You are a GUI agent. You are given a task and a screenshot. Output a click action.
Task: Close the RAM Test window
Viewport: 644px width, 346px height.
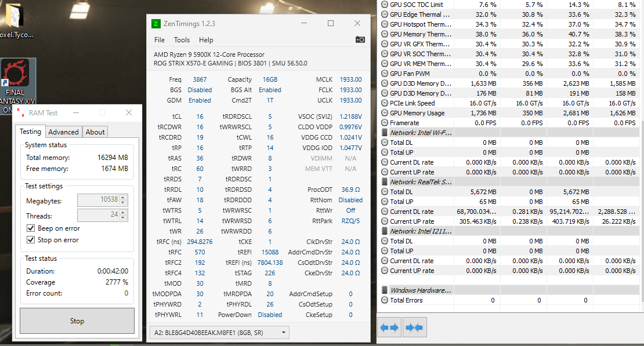pyautogui.click(x=129, y=112)
